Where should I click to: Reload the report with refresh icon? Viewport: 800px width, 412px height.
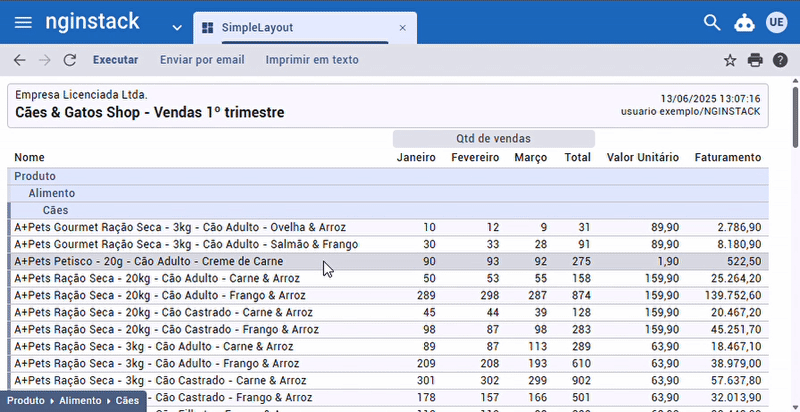coord(70,60)
